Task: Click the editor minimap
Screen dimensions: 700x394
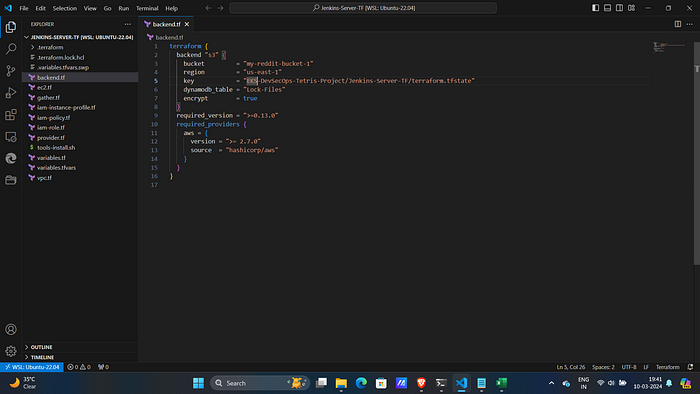Action: tap(669, 47)
